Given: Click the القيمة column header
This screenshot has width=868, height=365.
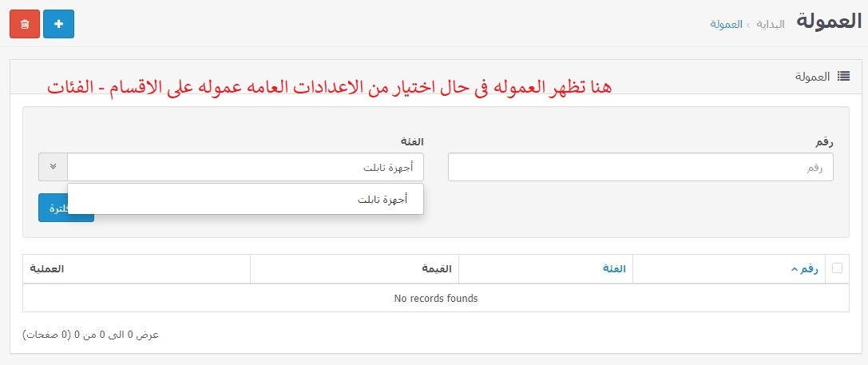Looking at the screenshot, I should coord(437,268).
